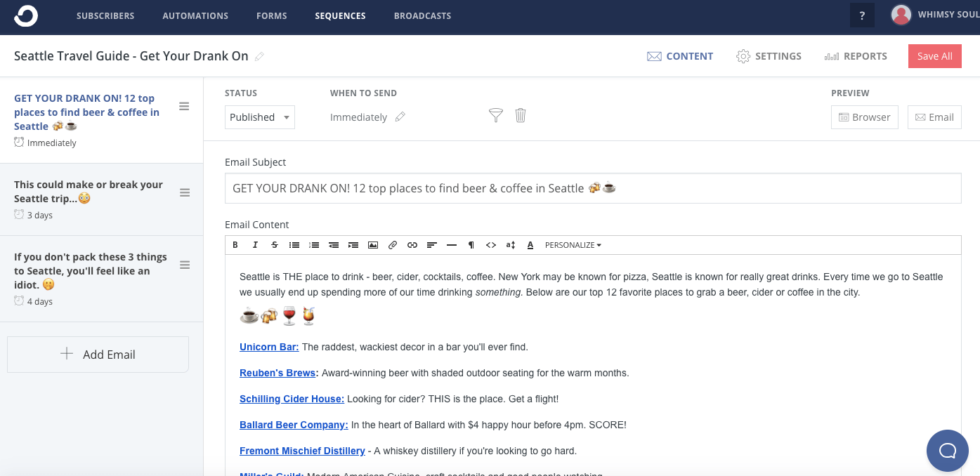Switch to the Settings tab

[x=769, y=56]
